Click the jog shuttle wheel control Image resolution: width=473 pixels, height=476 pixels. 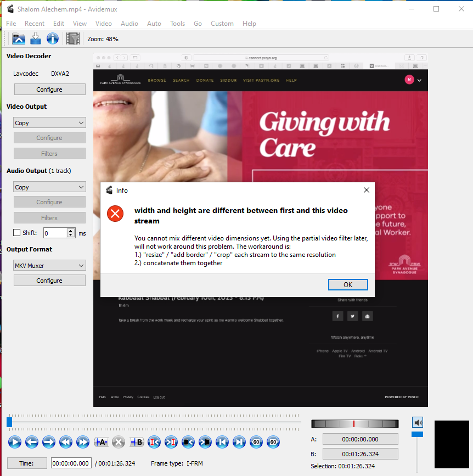click(x=354, y=423)
